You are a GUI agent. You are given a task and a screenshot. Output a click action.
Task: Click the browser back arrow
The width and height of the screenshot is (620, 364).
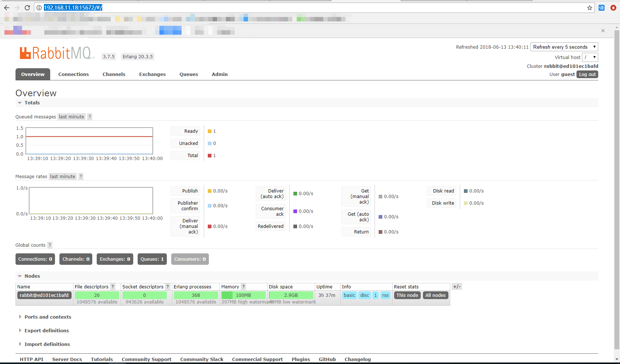click(x=6, y=8)
